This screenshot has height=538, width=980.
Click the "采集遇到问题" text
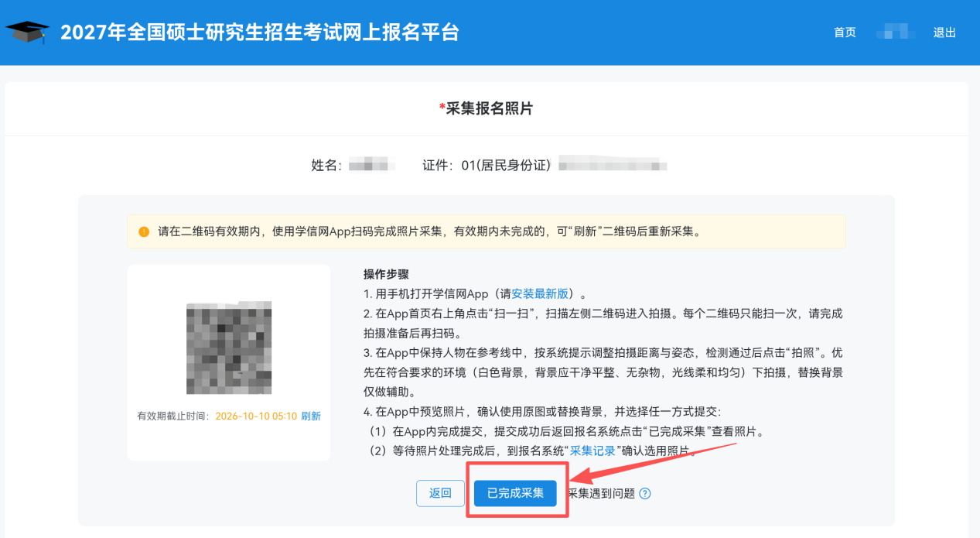coord(602,493)
